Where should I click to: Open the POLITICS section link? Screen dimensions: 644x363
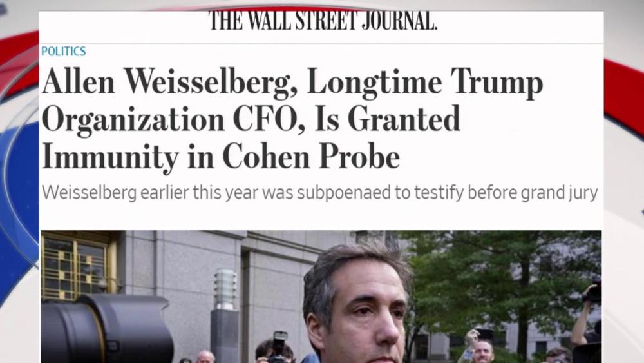tap(63, 52)
